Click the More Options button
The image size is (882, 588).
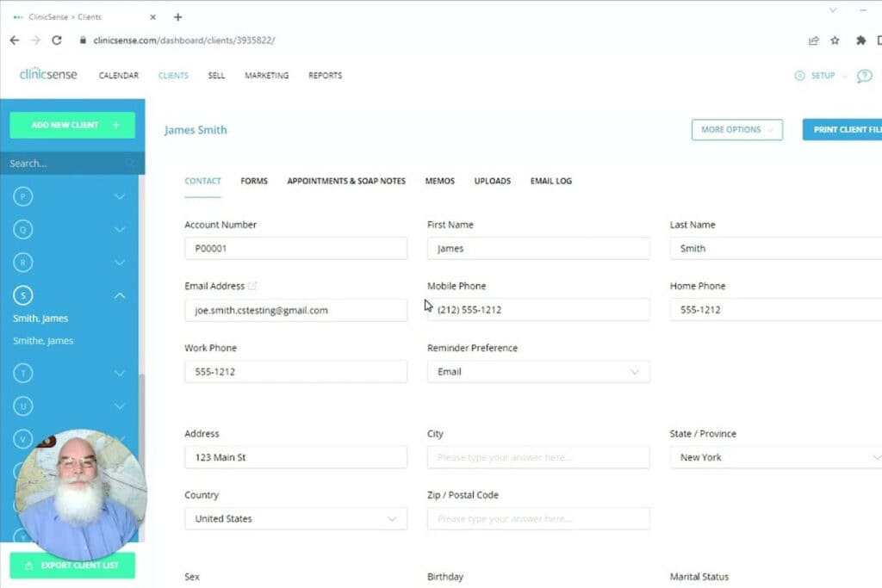coord(736,130)
